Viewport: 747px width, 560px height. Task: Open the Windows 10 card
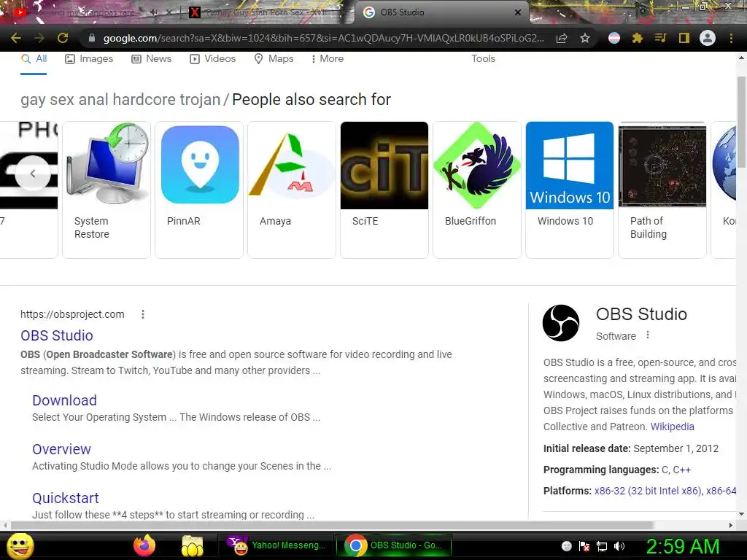570,190
